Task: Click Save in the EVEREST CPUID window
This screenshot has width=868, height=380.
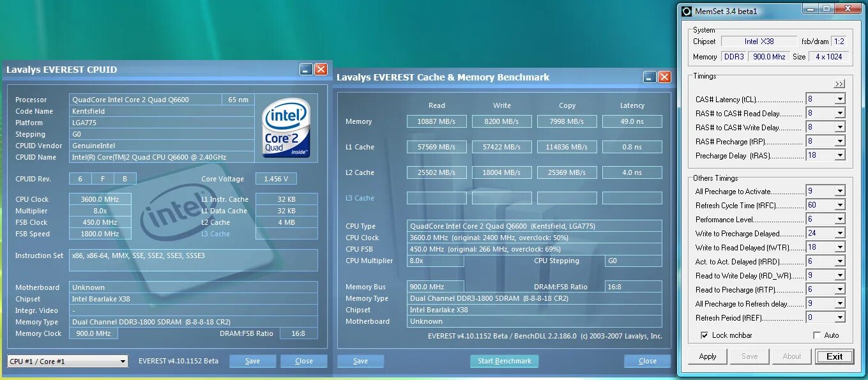Action: coord(253,361)
